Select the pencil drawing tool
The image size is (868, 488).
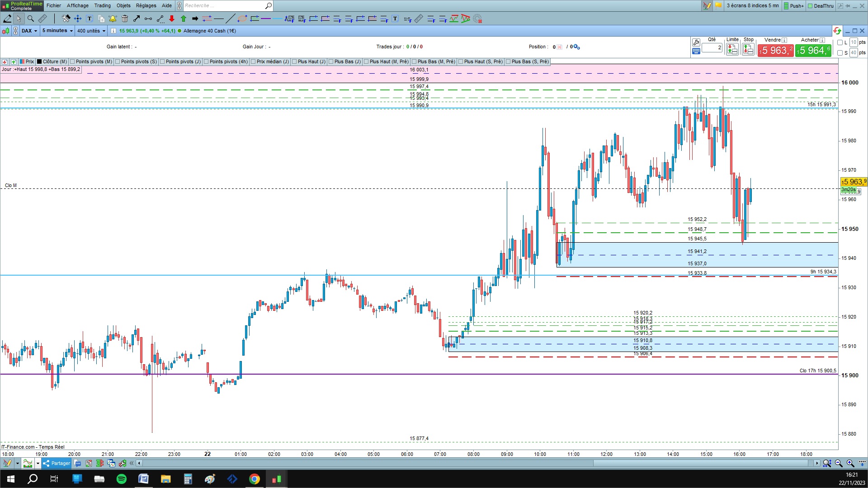7,19
